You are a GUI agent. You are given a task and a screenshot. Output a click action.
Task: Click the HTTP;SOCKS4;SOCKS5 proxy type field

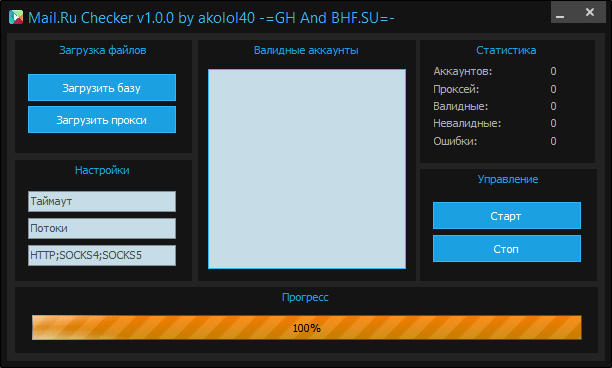pos(102,255)
